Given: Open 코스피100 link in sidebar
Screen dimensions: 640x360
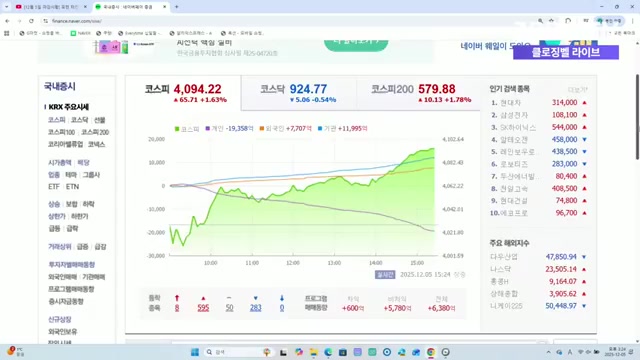Looking at the screenshot, I should pos(61,132).
